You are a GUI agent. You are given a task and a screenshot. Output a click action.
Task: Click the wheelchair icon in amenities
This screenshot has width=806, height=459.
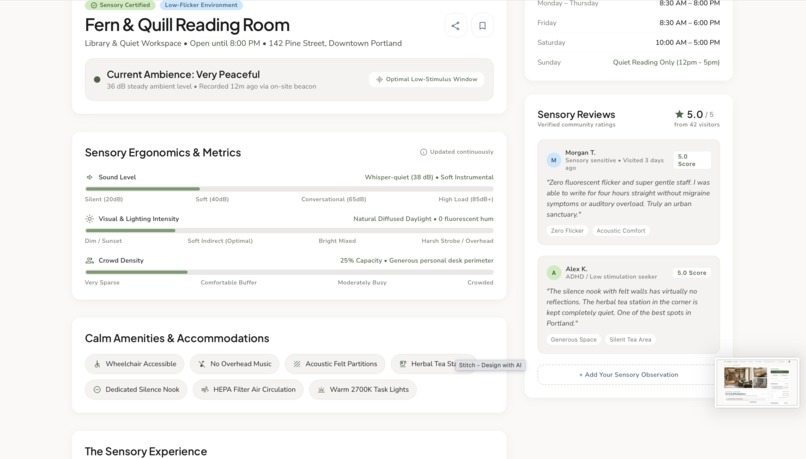pos(97,364)
